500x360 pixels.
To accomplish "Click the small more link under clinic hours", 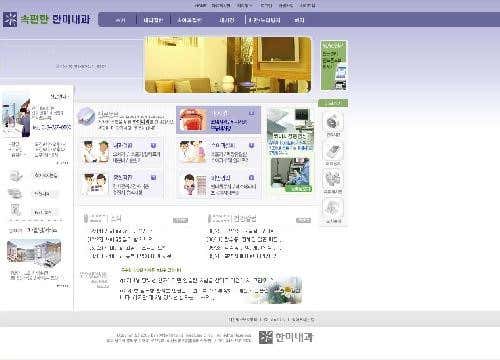I will 63,163.
